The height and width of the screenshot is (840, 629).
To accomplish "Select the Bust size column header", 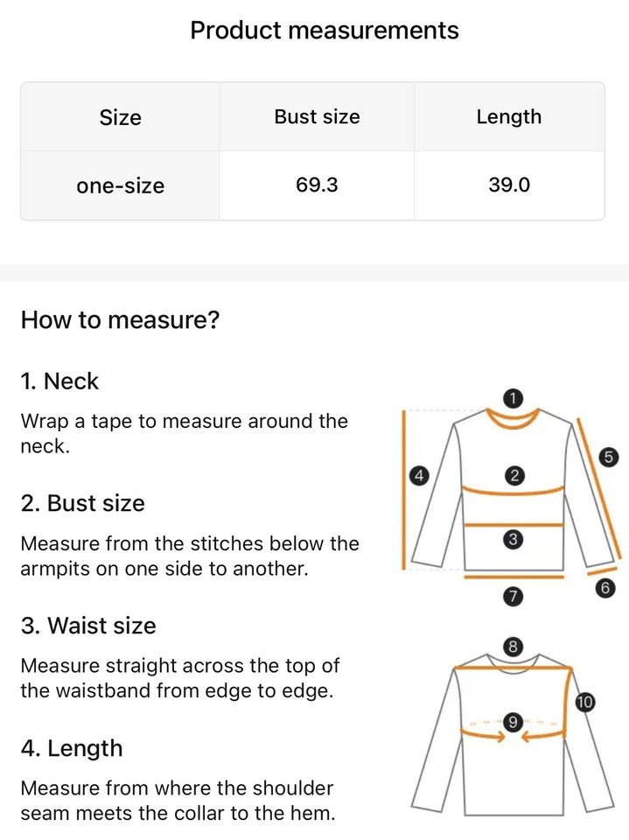I will pyautogui.click(x=317, y=117).
